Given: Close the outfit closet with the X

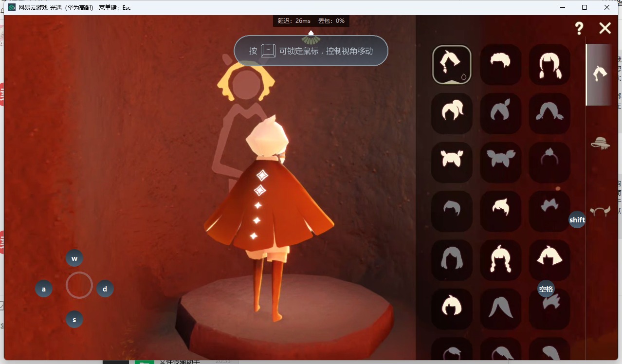Looking at the screenshot, I should click(x=605, y=28).
